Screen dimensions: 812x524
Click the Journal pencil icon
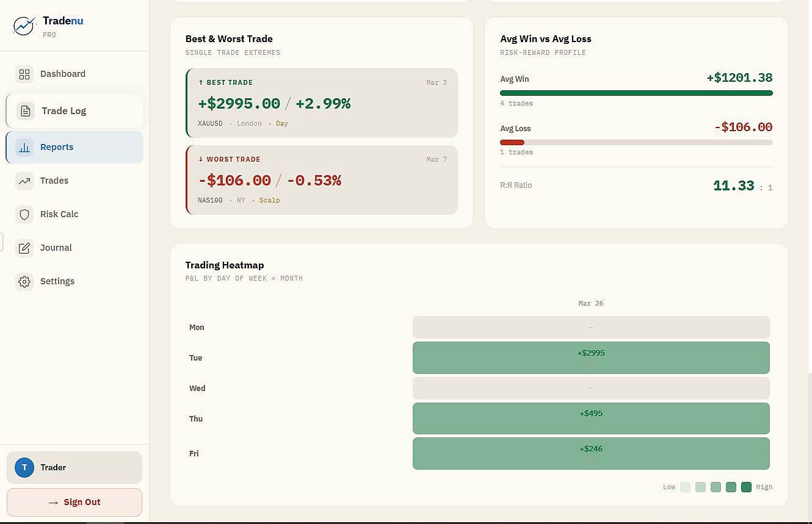24,248
